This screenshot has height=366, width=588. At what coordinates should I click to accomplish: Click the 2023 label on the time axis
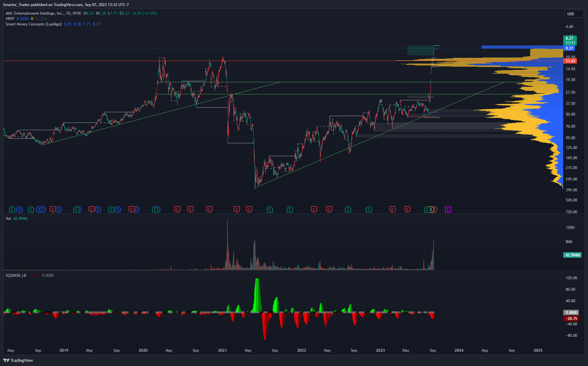coord(380,350)
